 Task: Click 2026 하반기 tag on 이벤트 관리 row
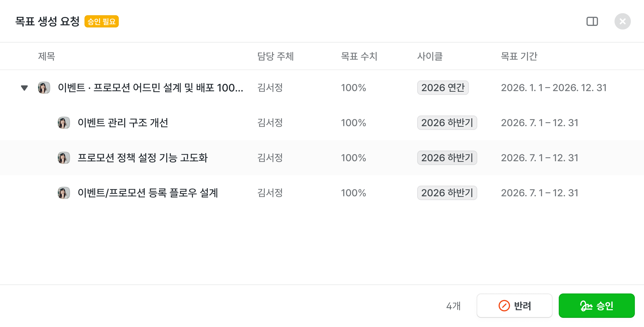pos(447,123)
